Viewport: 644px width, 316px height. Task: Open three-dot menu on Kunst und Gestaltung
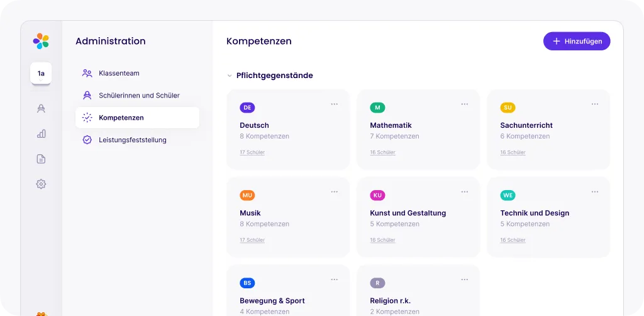(465, 191)
